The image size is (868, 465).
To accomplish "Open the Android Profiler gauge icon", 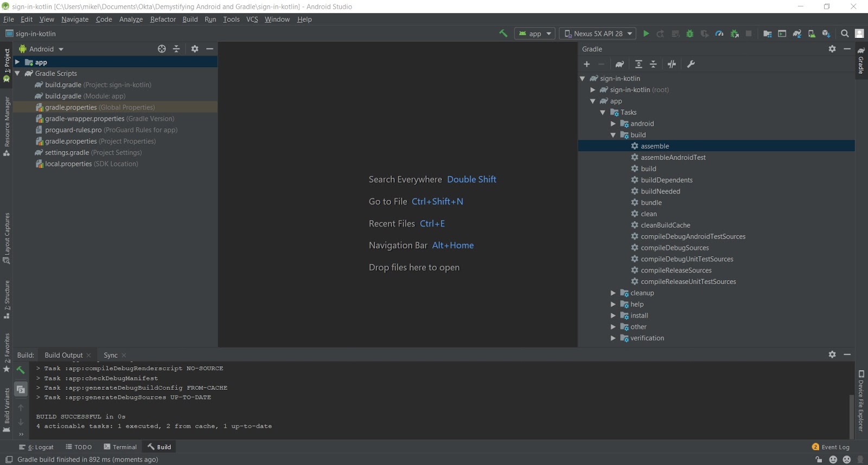I will coord(719,34).
